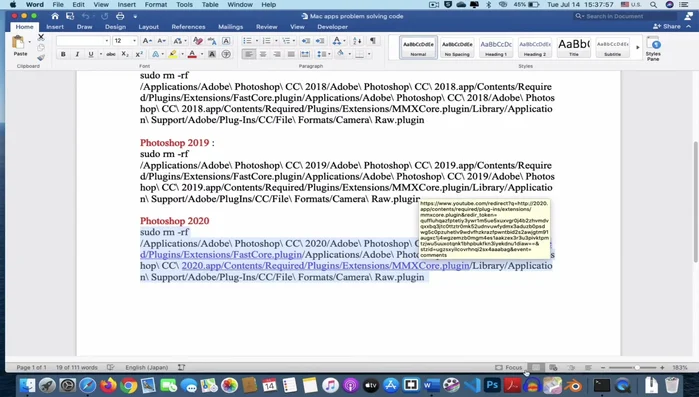
Task: Open the Format menu in menu bar
Action: (x=156, y=4)
